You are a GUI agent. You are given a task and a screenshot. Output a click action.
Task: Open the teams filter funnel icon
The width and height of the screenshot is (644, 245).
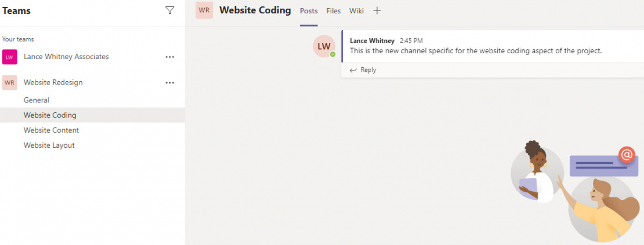[169, 10]
